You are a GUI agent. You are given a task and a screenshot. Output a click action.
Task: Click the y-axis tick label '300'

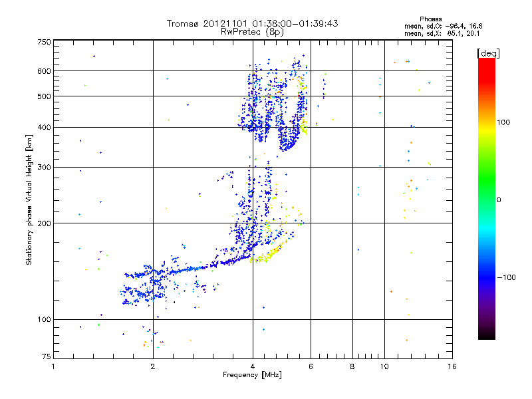tap(45, 167)
